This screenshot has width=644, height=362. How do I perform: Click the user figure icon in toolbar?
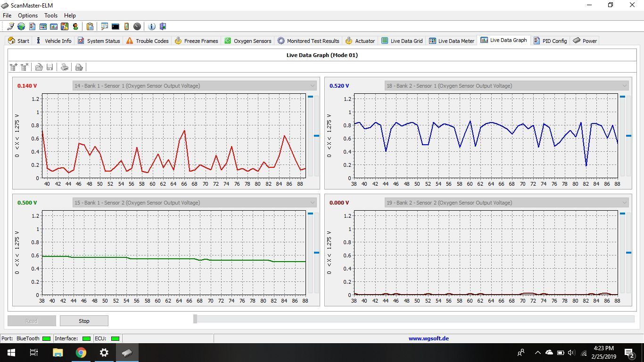75,26
